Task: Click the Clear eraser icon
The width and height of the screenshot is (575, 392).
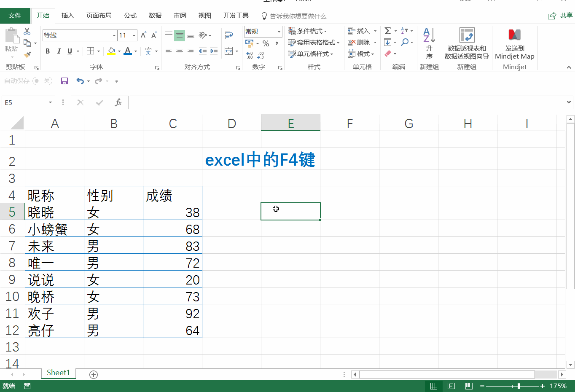Action: pos(388,54)
